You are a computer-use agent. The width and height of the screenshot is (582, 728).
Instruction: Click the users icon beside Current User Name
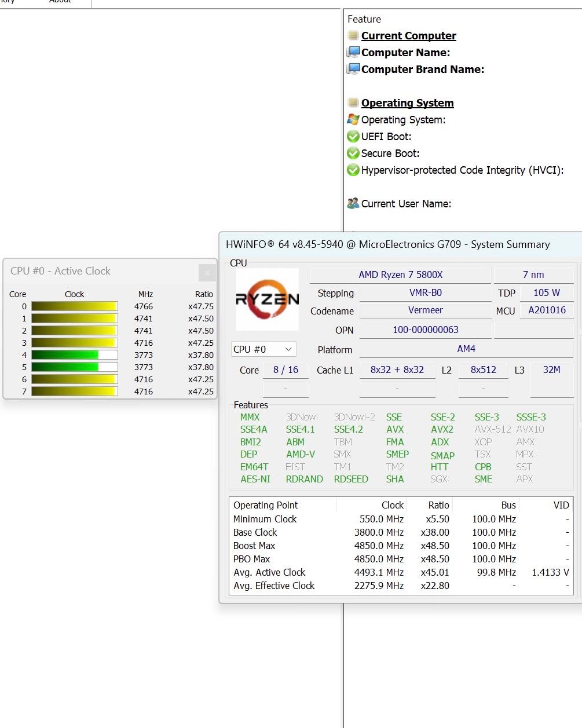353,203
